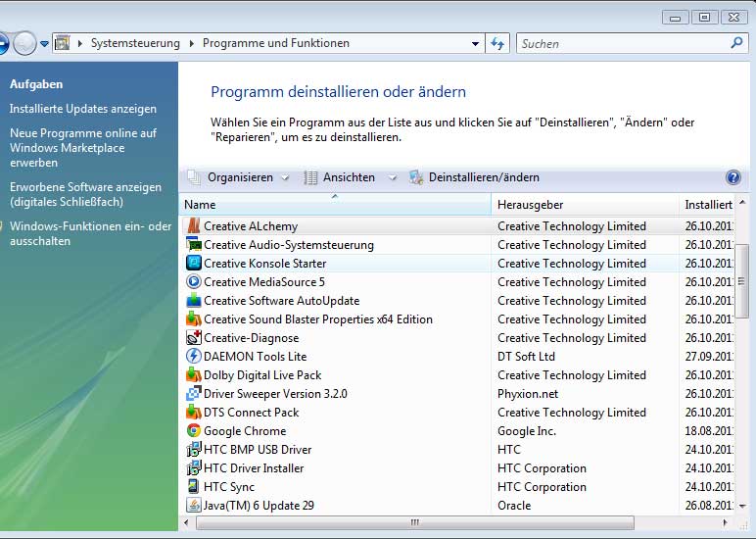Viewport: 756px width, 539px height.
Task: Select the Google Inc. publisher cell
Action: [x=527, y=430]
